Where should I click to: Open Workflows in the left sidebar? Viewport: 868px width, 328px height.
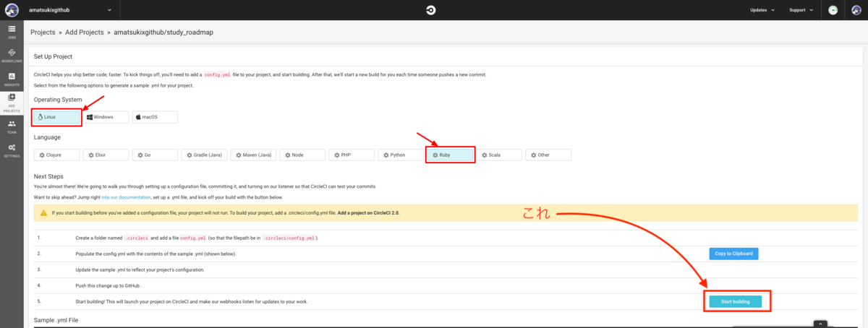12,56
